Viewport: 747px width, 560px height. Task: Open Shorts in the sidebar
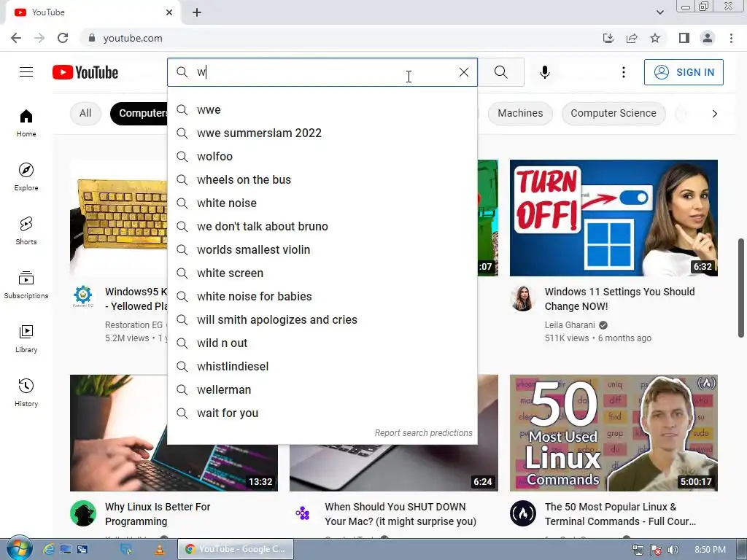tap(26, 230)
